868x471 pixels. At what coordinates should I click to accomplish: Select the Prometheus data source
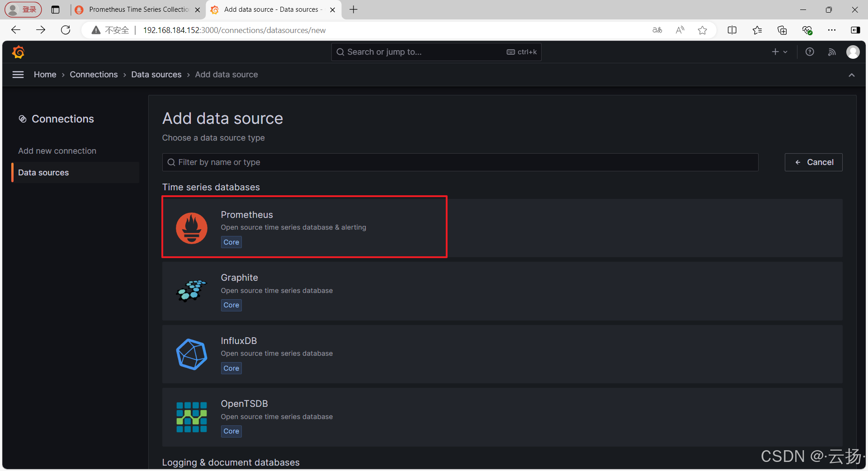pos(502,228)
